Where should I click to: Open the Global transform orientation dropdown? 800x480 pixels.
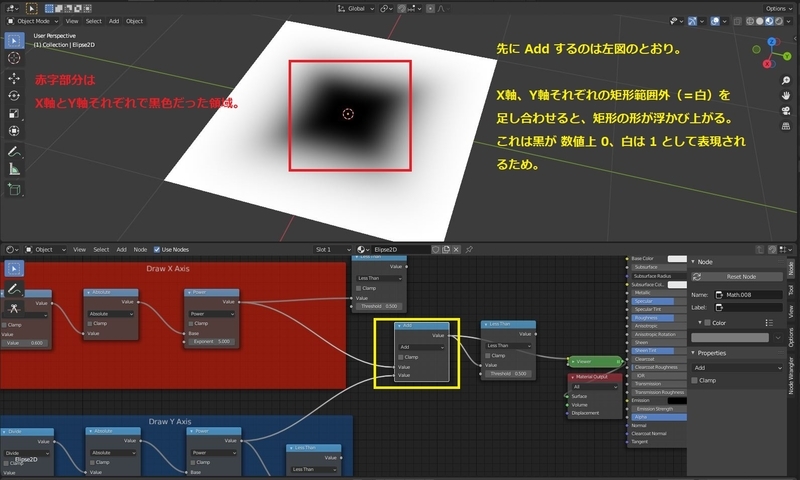[x=356, y=8]
